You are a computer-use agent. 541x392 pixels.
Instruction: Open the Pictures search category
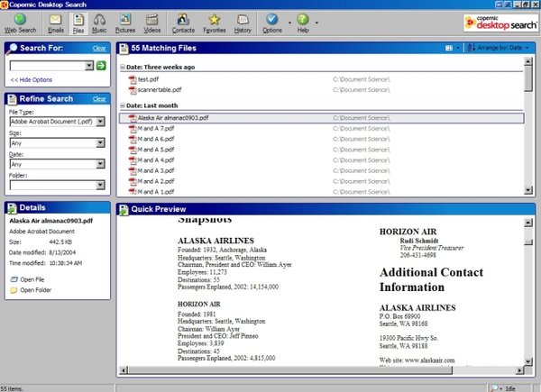tap(125, 23)
